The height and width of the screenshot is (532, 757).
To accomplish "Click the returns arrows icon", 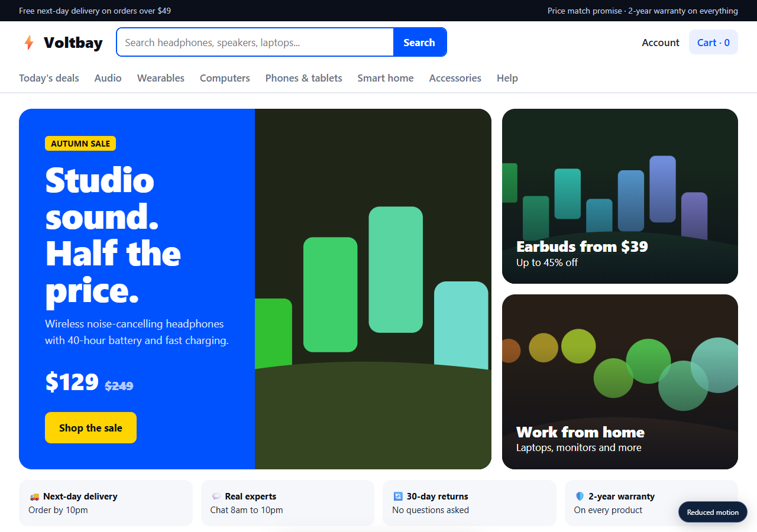I will tap(398, 497).
